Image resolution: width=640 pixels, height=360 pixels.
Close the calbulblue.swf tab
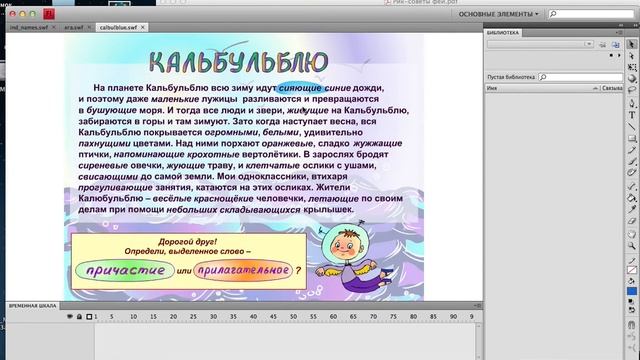tap(143, 27)
